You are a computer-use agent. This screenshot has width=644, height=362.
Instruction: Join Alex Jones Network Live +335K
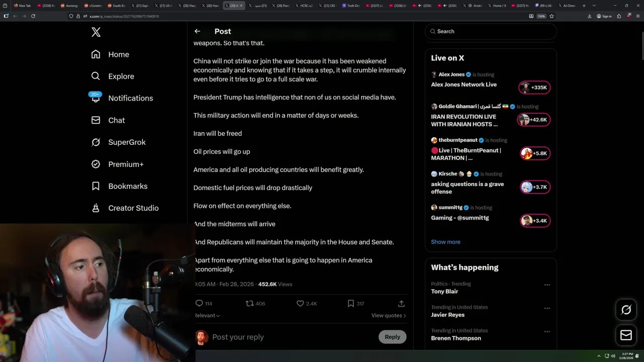(534, 87)
